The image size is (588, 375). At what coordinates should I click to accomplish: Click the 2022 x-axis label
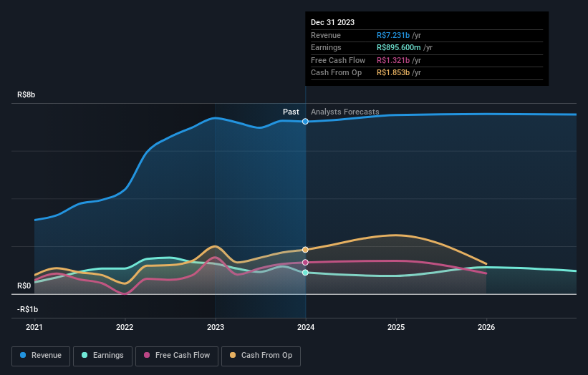[x=125, y=328]
